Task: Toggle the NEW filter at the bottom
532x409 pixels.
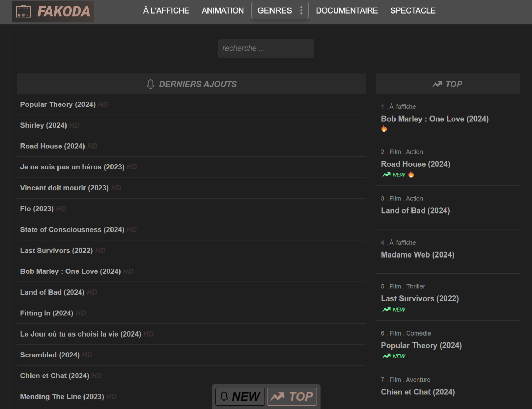Action: 240,396
